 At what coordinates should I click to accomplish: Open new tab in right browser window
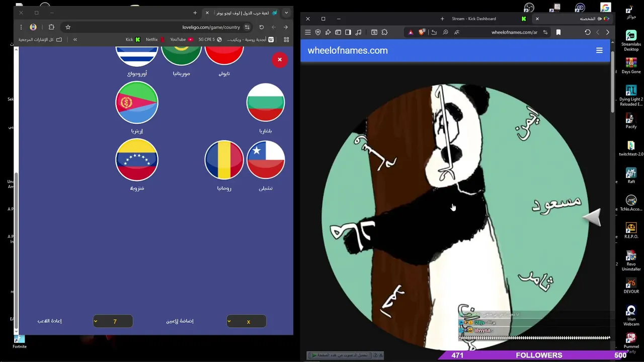(442, 19)
